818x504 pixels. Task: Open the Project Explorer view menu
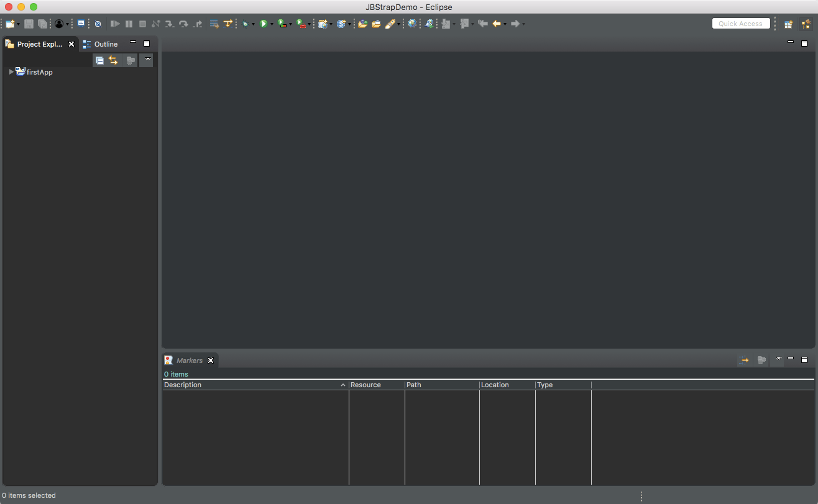pyautogui.click(x=147, y=60)
